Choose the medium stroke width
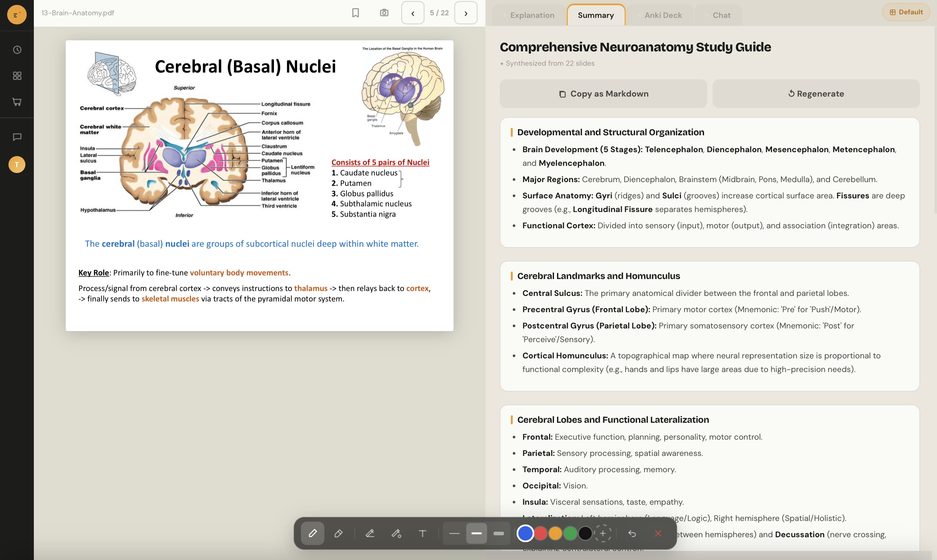Viewport: 937px width, 560px height. tap(476, 533)
